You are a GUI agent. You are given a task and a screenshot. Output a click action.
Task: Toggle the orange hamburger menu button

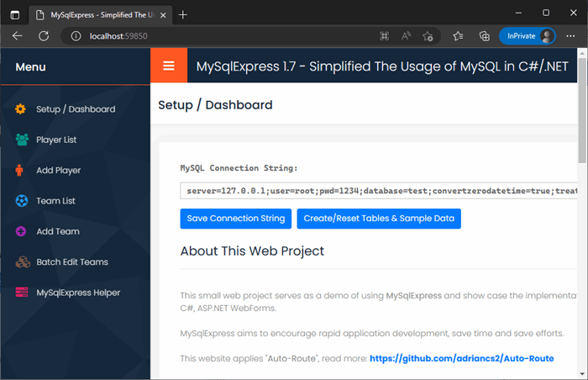coord(169,66)
